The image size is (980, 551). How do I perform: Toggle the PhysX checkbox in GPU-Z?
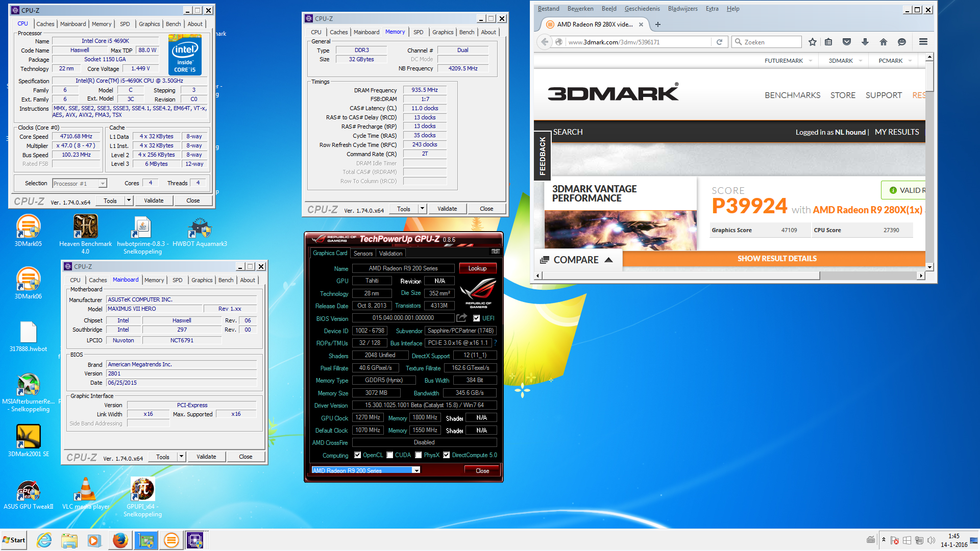pyautogui.click(x=419, y=455)
